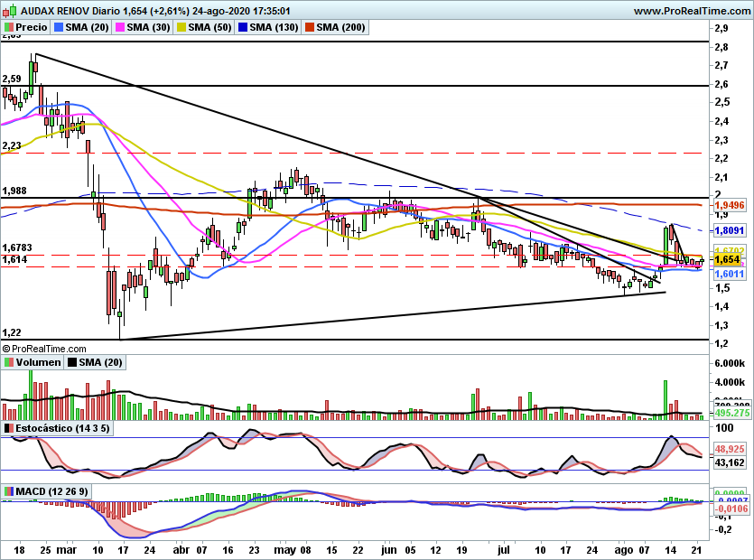Click the jul month label on time axis
The image size is (754, 560).
[x=504, y=550]
